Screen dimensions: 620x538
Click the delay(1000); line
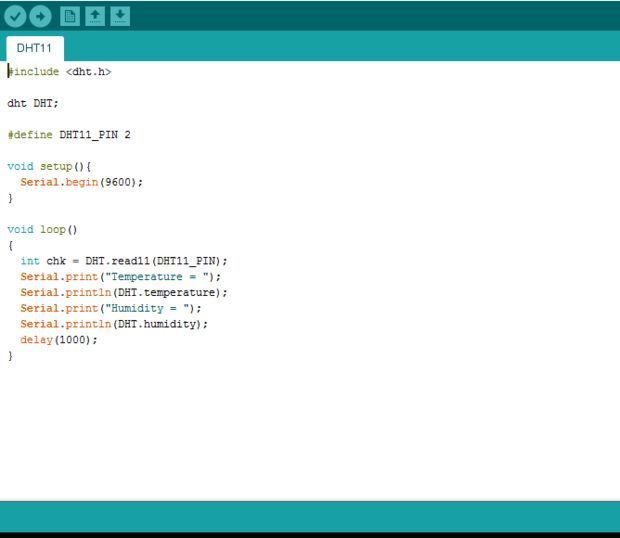coord(59,340)
